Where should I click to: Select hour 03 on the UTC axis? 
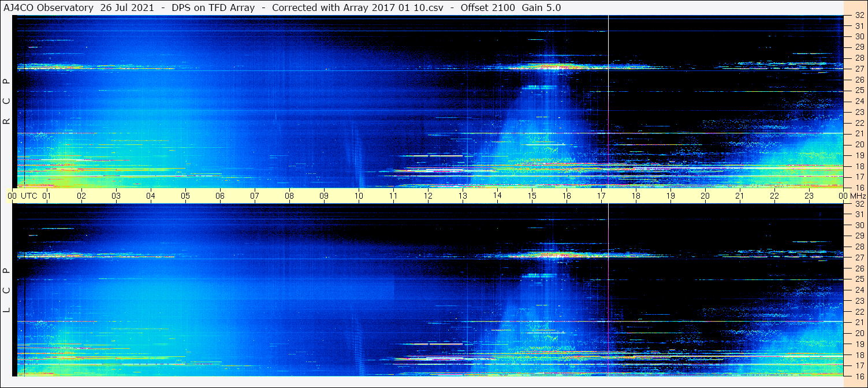click(116, 196)
